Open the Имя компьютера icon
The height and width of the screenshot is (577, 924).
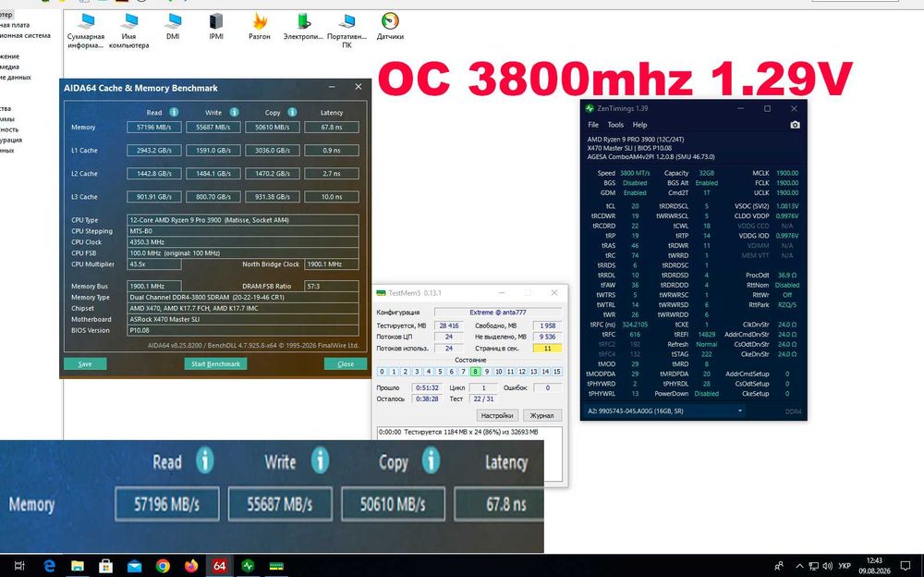coord(128,31)
